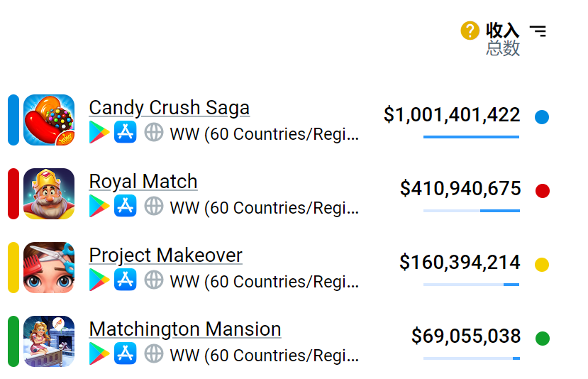The height and width of the screenshot is (379, 588).
Task: Click globe icon under Matchington Mansion
Action: coord(153,353)
